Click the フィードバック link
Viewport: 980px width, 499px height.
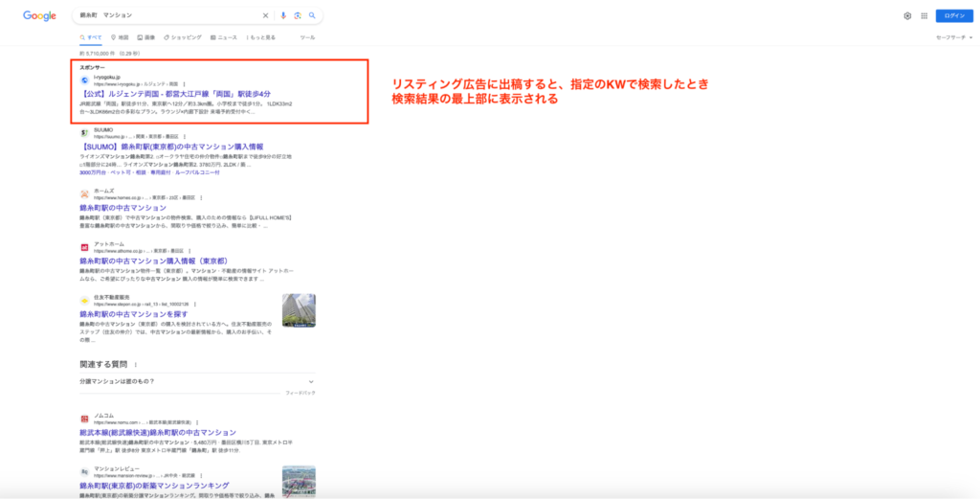(301, 393)
